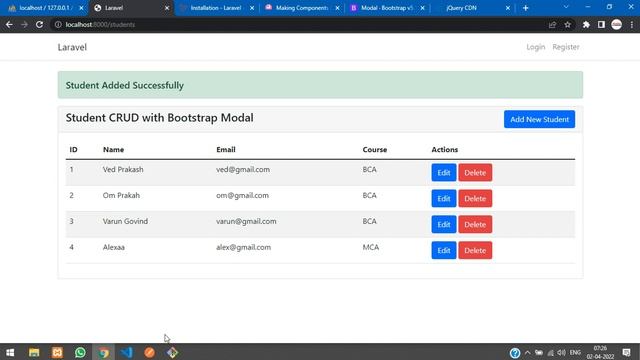Click email varun@gmail.com cell
Viewport: 640px width, 360px height.
click(x=246, y=221)
